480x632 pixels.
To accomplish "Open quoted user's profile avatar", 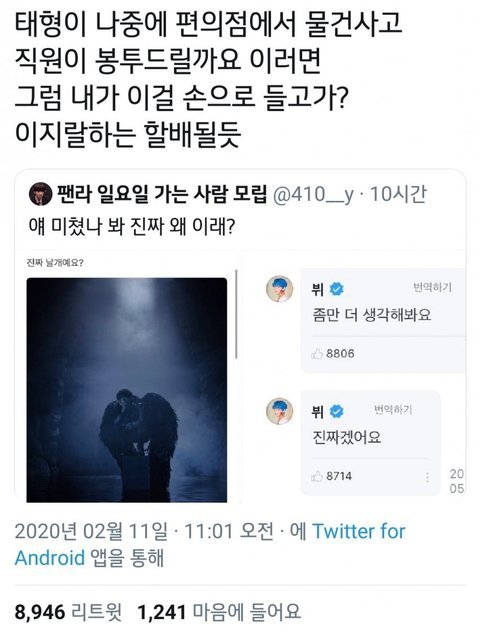I will 40,194.
